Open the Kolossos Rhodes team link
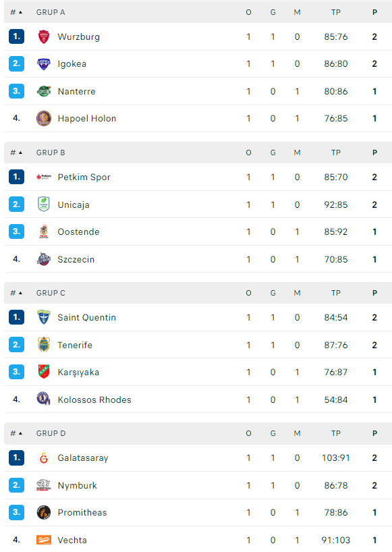Image resolution: width=392 pixels, height=552 pixels. click(x=94, y=400)
